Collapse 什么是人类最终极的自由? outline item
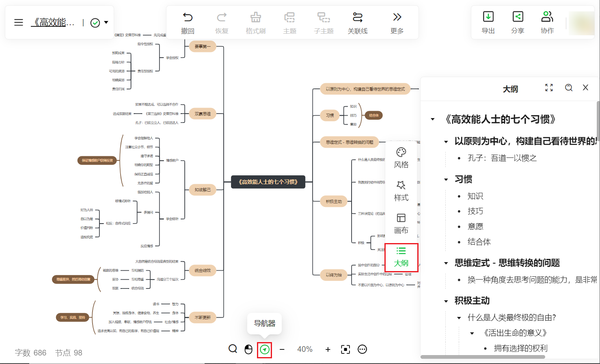The height and width of the screenshot is (364, 600). click(459, 318)
